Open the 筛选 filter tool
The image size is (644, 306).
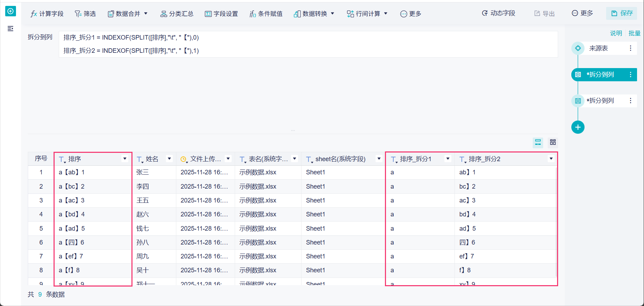coord(85,14)
